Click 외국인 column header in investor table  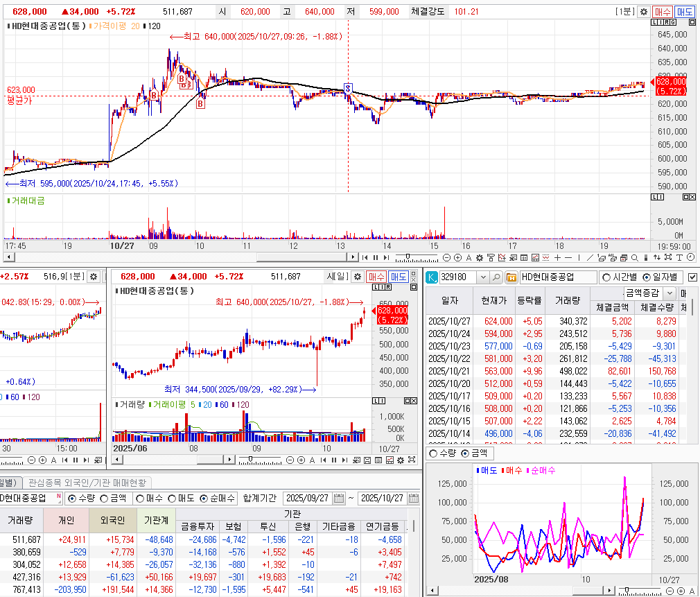tap(112, 520)
